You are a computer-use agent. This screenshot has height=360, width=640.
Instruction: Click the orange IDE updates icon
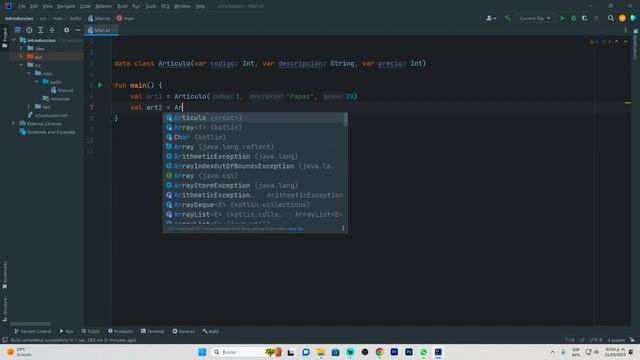622,18
